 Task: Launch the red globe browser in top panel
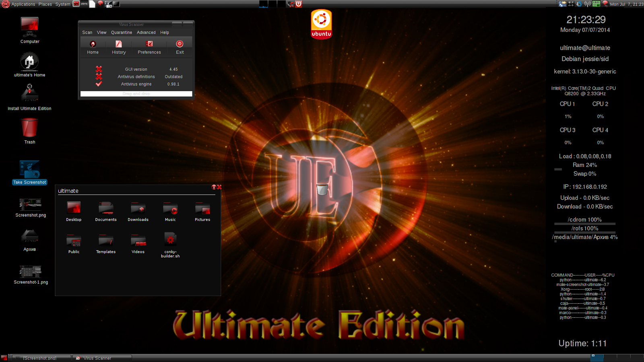tap(100, 4)
